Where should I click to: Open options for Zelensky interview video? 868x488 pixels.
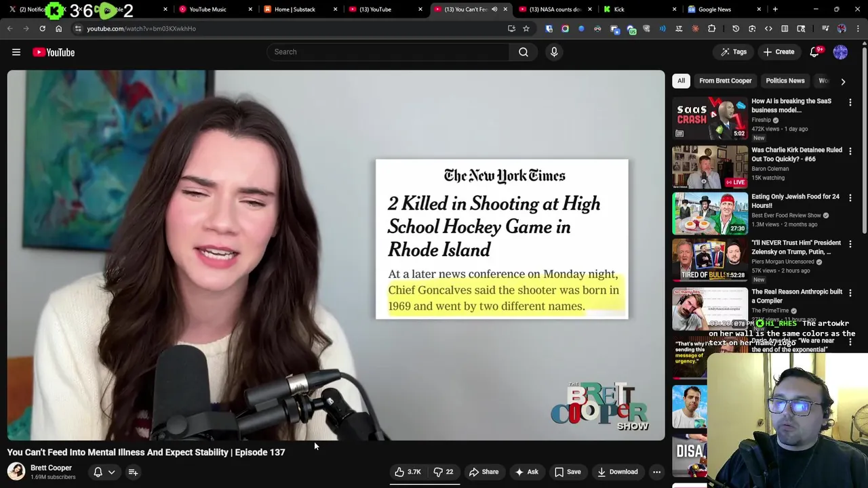[x=850, y=244]
